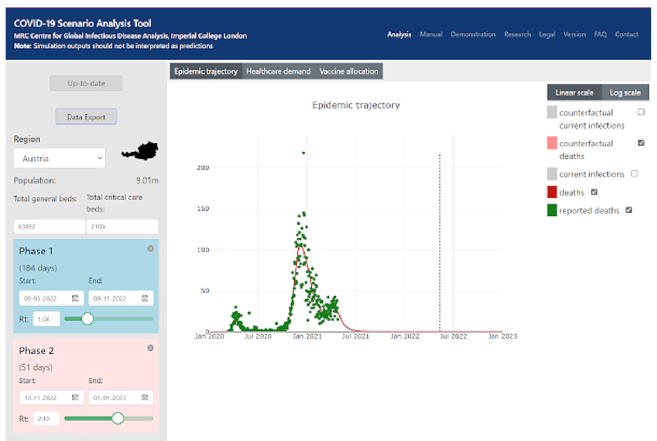Viewport: 657px width, 441px height.
Task: Switch chart to Log scale
Action: click(623, 92)
